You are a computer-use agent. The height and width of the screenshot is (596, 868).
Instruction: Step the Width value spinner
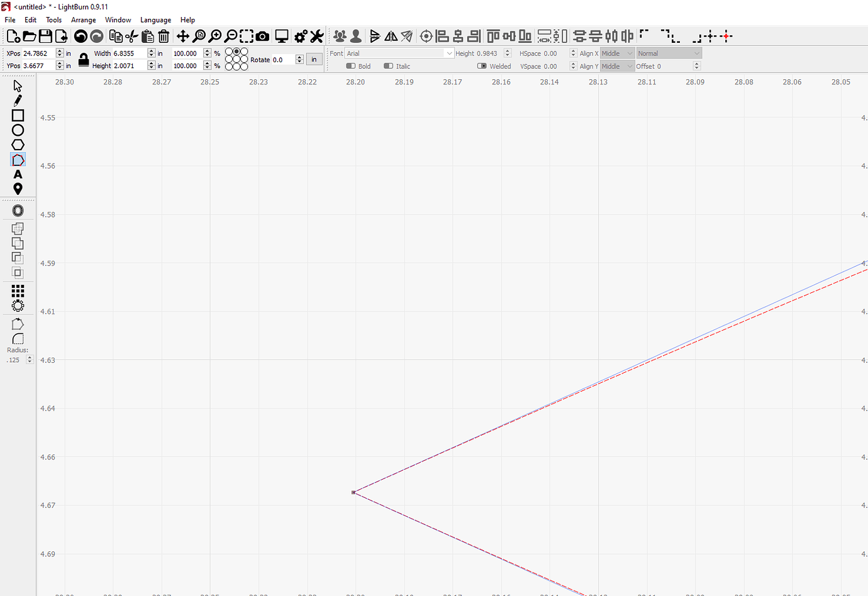(x=151, y=53)
